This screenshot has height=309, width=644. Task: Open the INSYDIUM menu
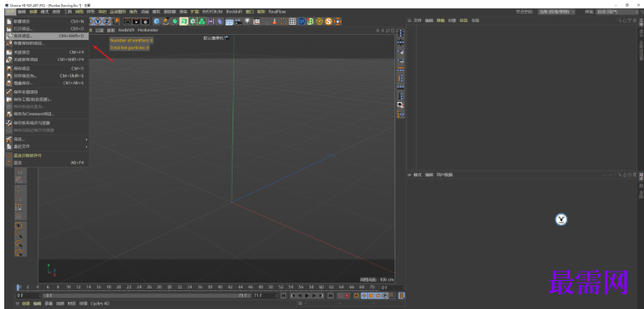tap(212, 11)
